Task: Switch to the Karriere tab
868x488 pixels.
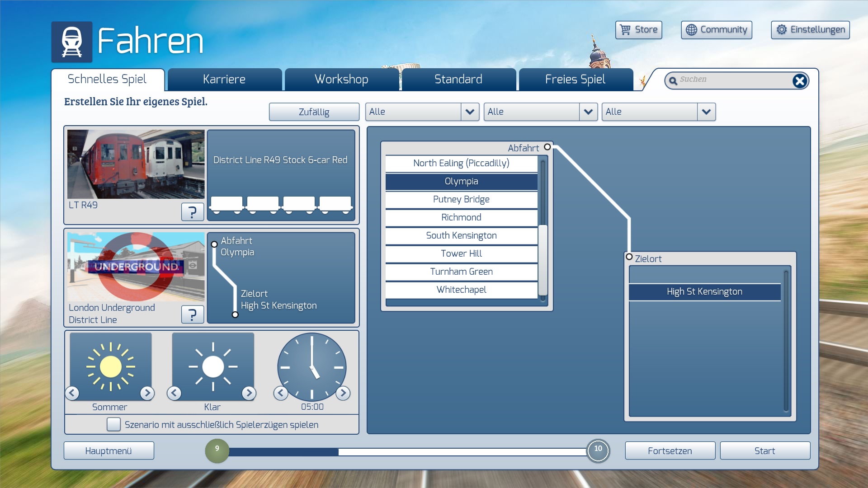Action: [x=224, y=80]
